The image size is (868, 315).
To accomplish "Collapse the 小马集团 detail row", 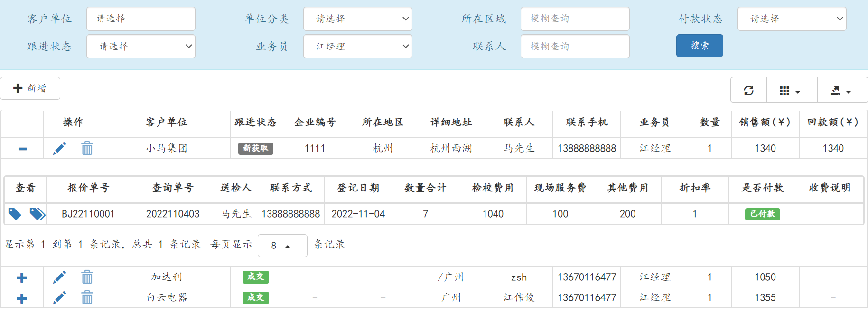I will click(22, 149).
